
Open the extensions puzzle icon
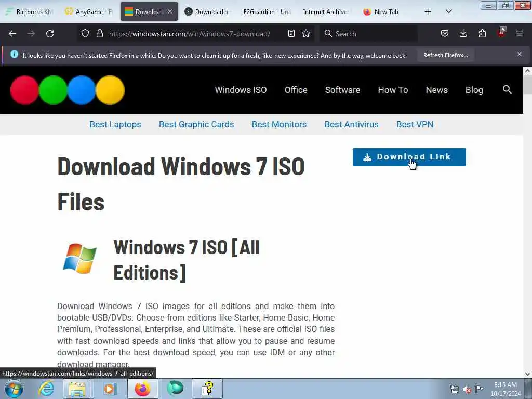click(482, 34)
